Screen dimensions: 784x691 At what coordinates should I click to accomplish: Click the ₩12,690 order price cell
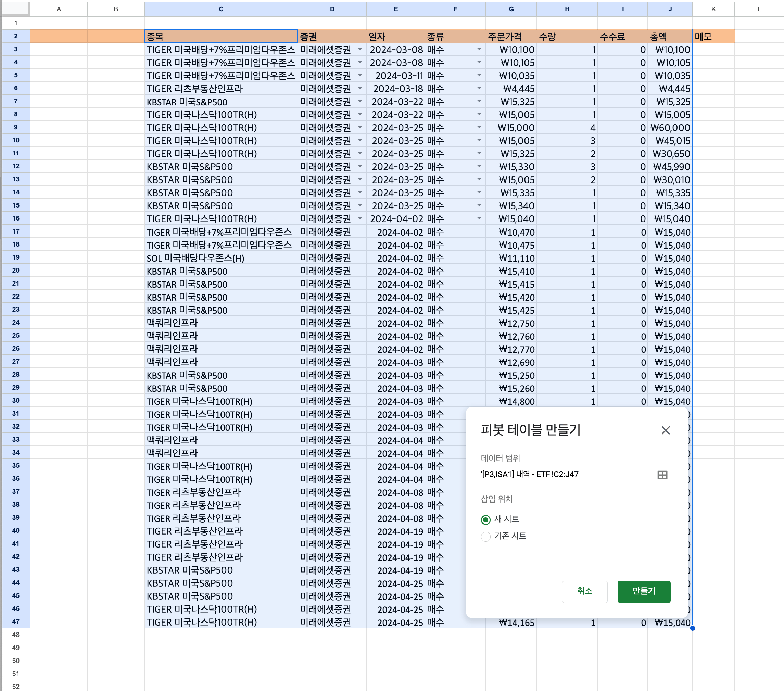click(511, 362)
